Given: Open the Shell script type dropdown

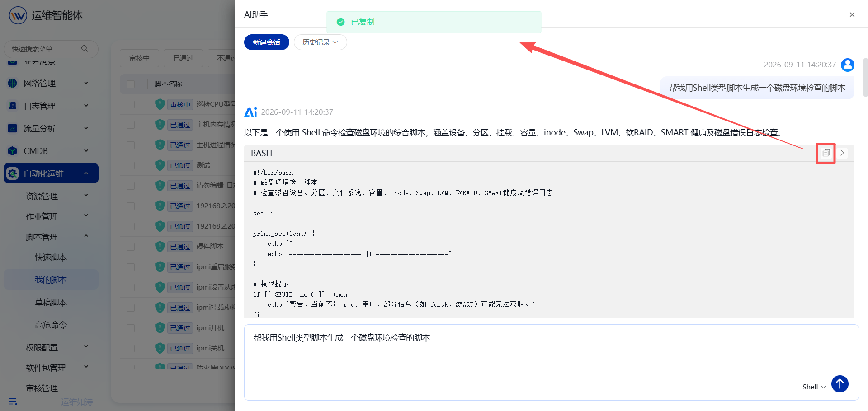Looking at the screenshot, I should pyautogui.click(x=814, y=387).
